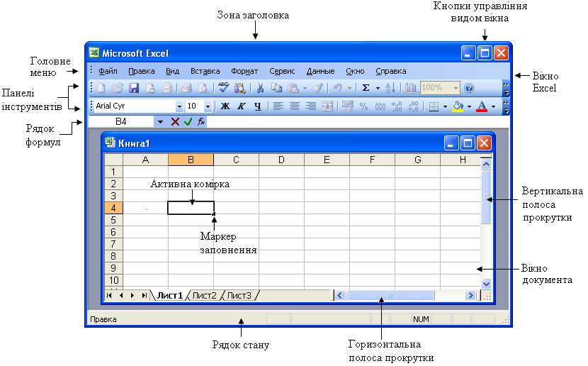Click the New workbook icon
This screenshot has height=366, width=588.
pos(101,88)
